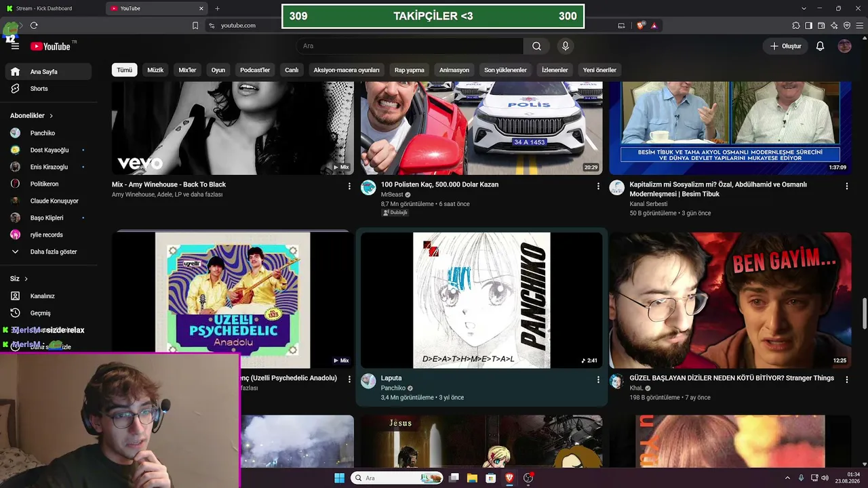Start voice search with the microphone icon
868x488 pixels.
[565, 46]
